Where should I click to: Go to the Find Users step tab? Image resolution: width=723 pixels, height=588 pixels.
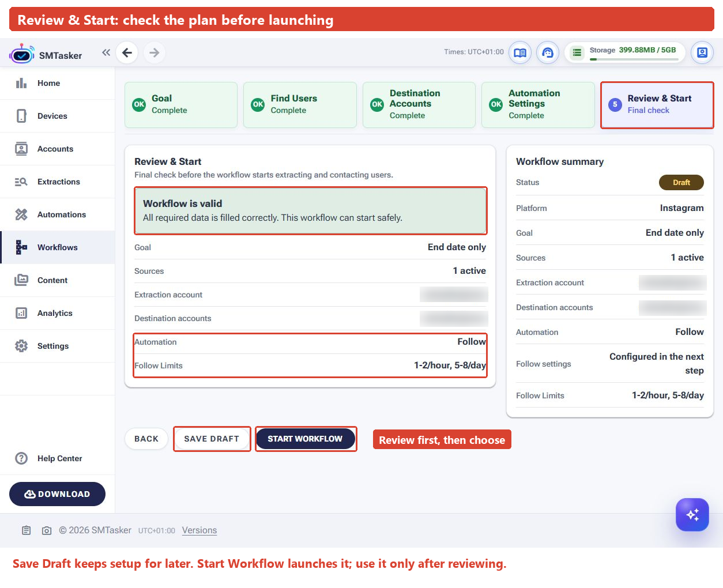pos(300,104)
